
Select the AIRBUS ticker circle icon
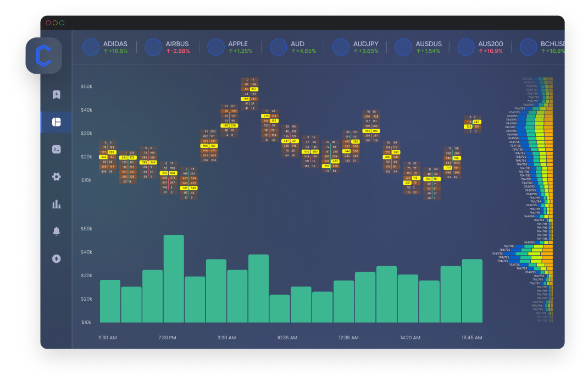[153, 47]
